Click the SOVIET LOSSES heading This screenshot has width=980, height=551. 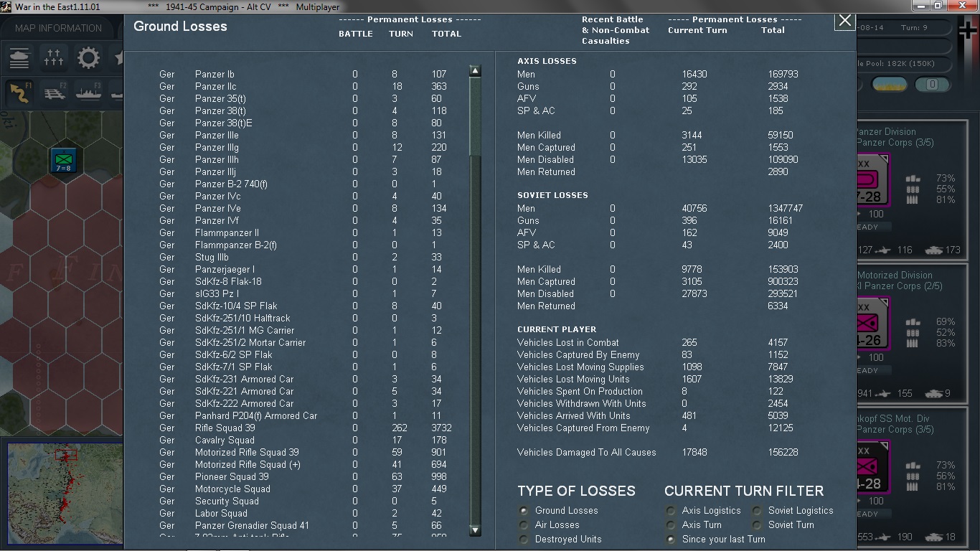[x=552, y=195]
